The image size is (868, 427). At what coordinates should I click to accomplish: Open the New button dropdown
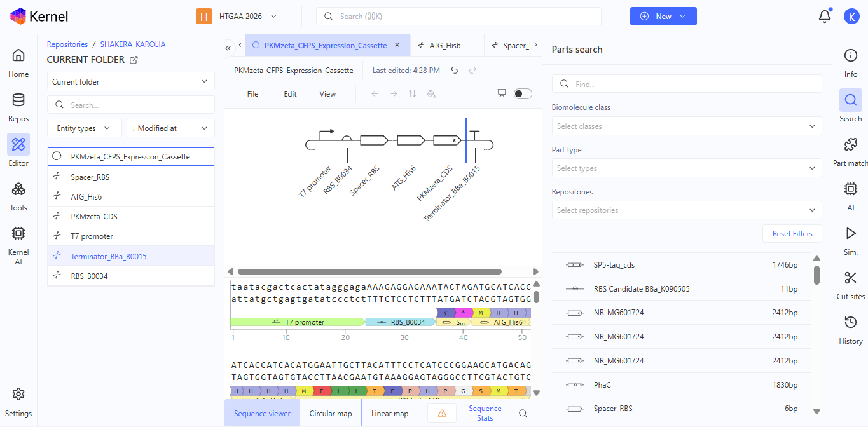663,17
